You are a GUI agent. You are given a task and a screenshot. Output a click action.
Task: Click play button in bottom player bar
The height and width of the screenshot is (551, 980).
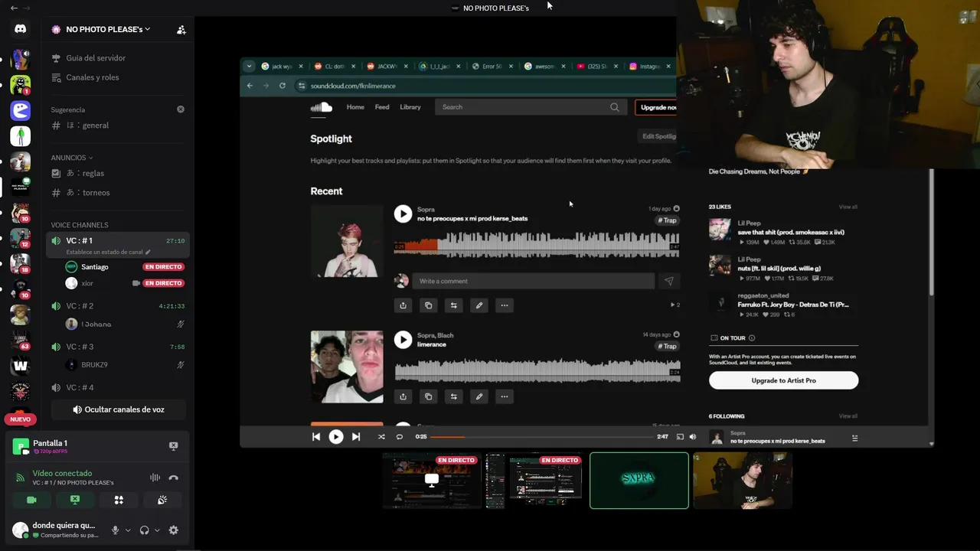click(336, 437)
